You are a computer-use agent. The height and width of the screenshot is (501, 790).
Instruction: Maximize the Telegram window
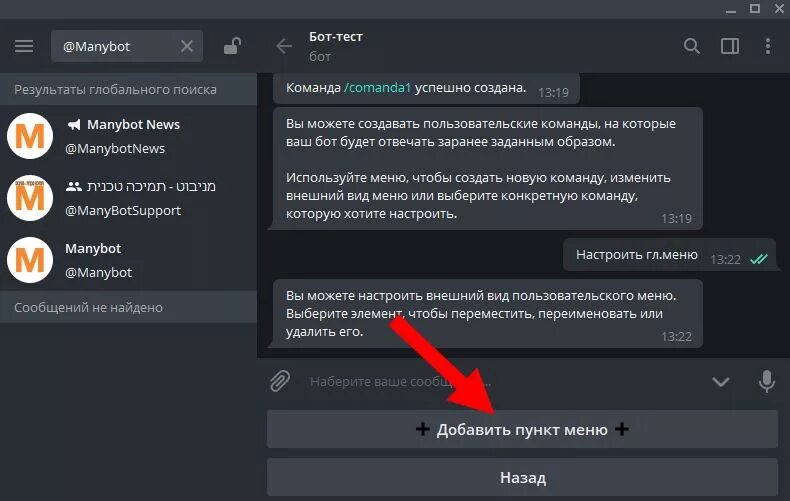point(755,9)
